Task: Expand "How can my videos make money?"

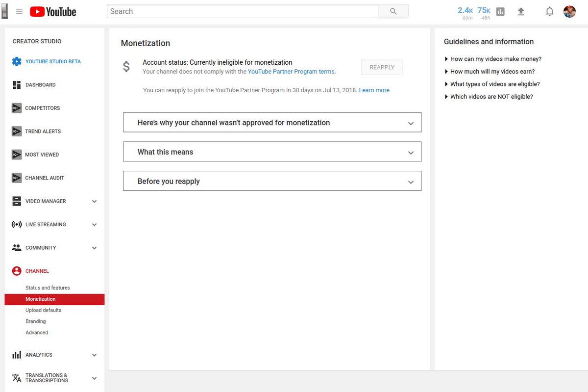Action: (493, 59)
